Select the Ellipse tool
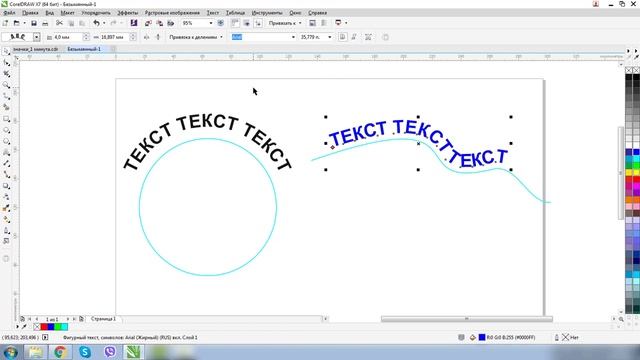The image size is (640, 360). [x=6, y=130]
